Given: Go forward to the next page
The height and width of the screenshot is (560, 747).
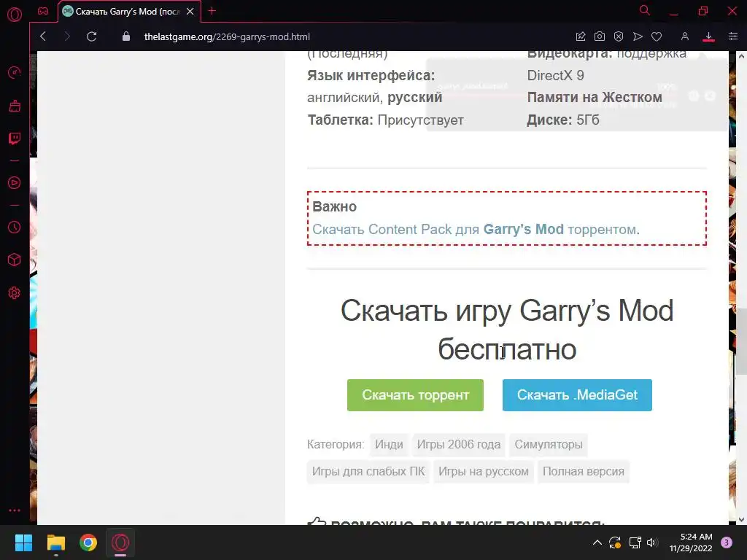Looking at the screenshot, I should pos(66,36).
